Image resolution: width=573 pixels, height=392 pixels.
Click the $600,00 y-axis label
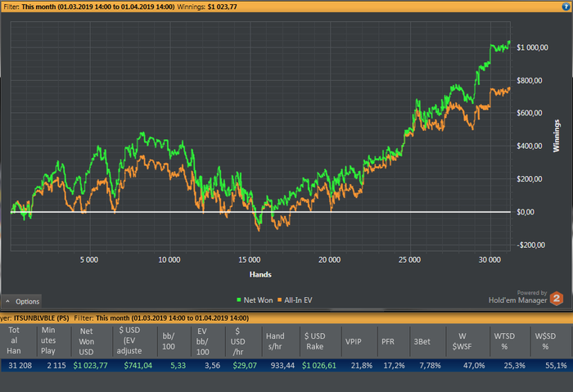pyautogui.click(x=529, y=113)
